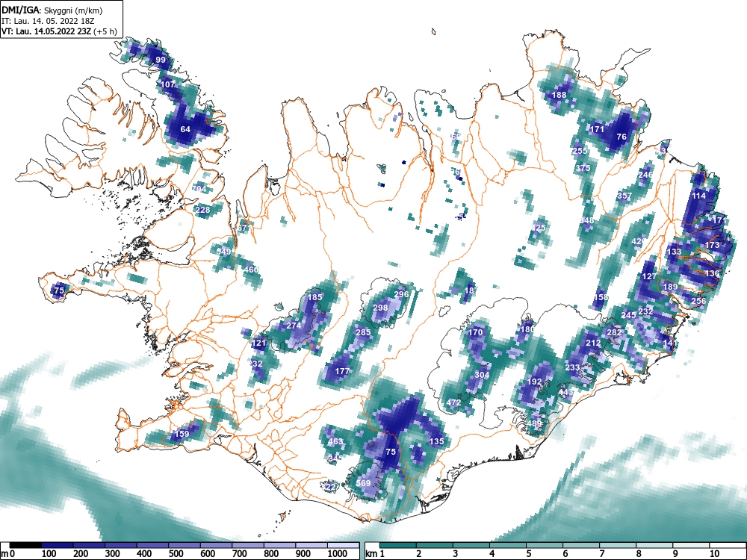Viewport: 747px width, 560px height.
Task: Select the 228 visibility label
Action: point(203,210)
